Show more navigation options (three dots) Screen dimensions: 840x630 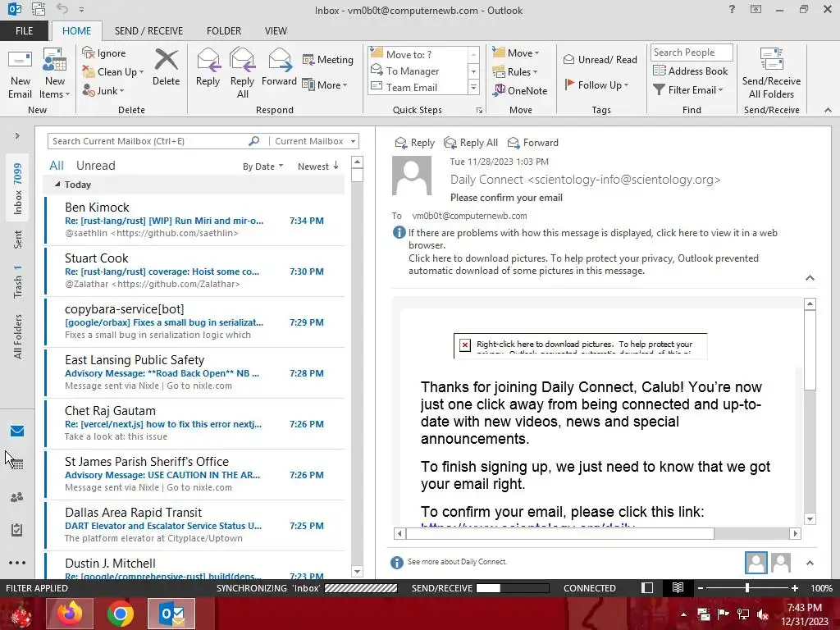[x=17, y=563]
